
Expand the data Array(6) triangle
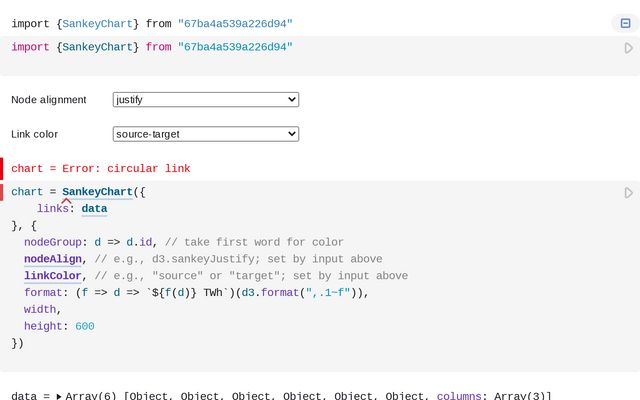58,397
